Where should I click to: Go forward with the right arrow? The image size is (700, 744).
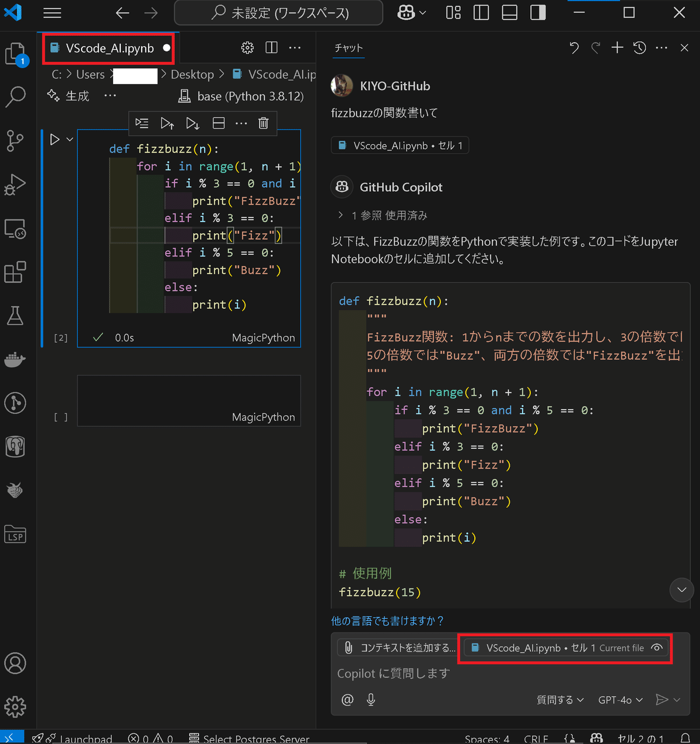coord(151,13)
